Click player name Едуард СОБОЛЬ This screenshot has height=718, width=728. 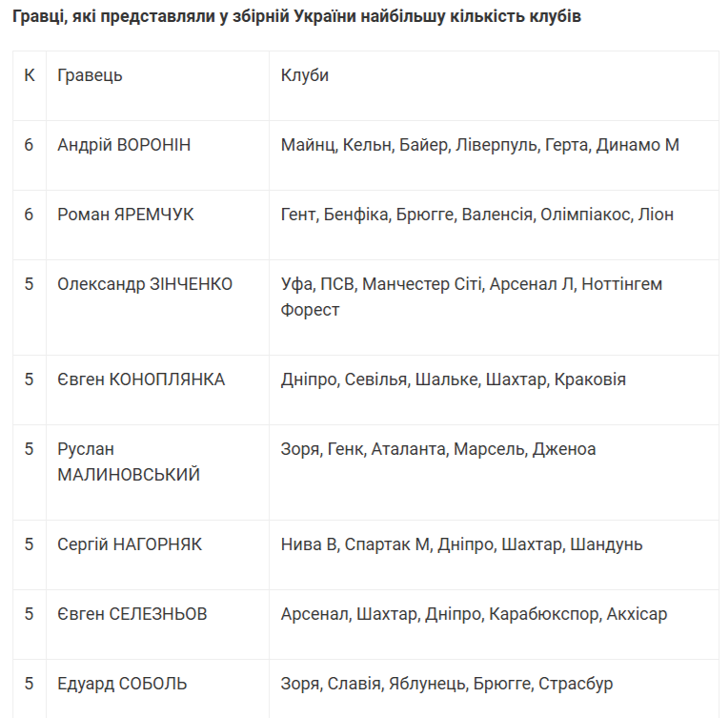122,684
